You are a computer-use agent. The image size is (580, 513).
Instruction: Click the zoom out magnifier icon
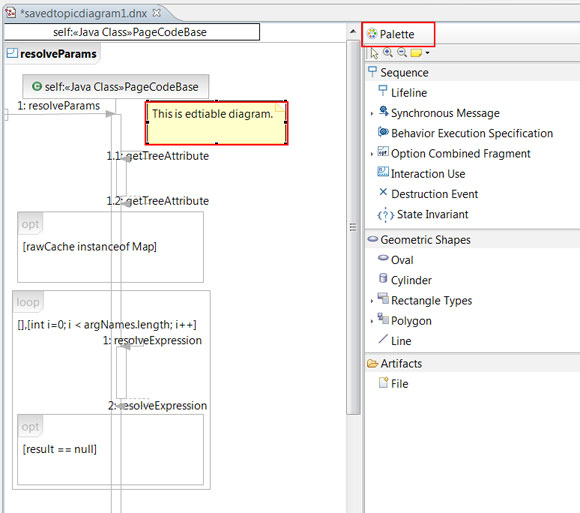click(402, 53)
